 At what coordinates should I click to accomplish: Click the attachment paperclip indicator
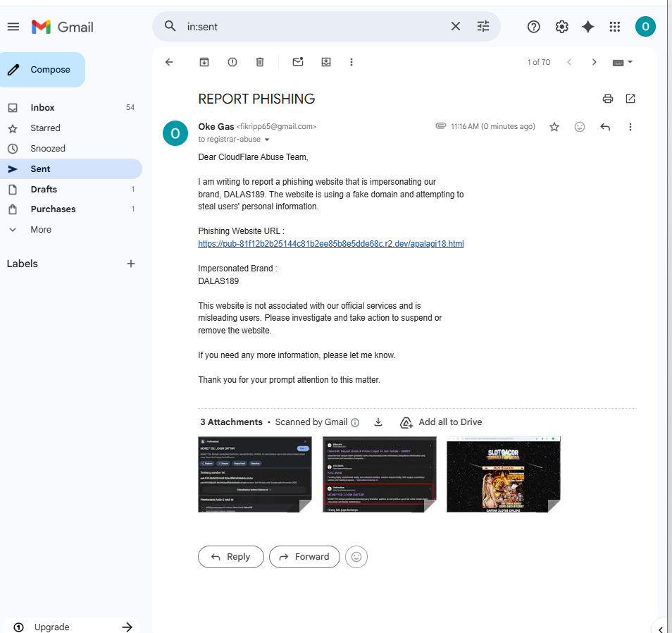tap(440, 125)
